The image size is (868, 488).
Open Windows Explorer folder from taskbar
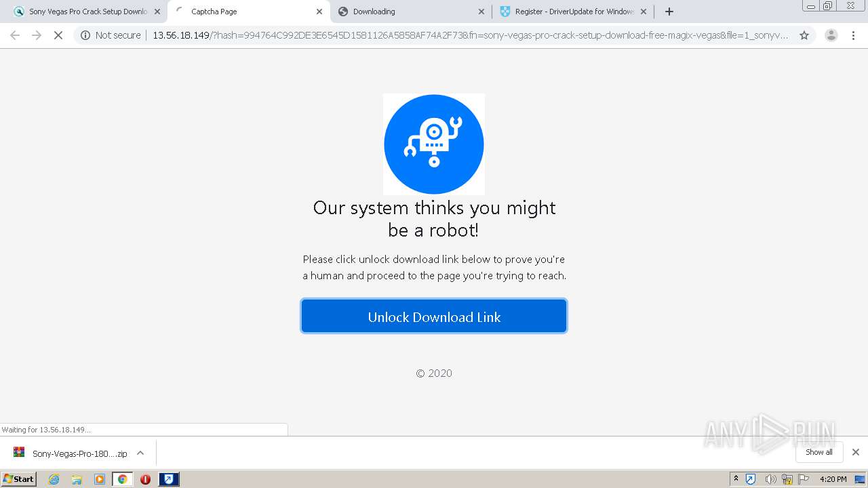pyautogui.click(x=77, y=479)
